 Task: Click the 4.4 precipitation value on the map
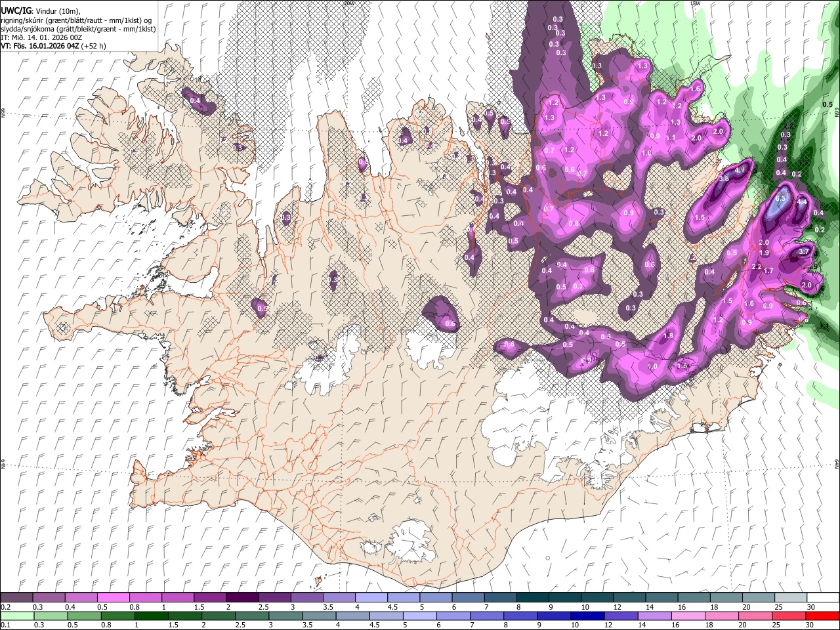(801, 203)
